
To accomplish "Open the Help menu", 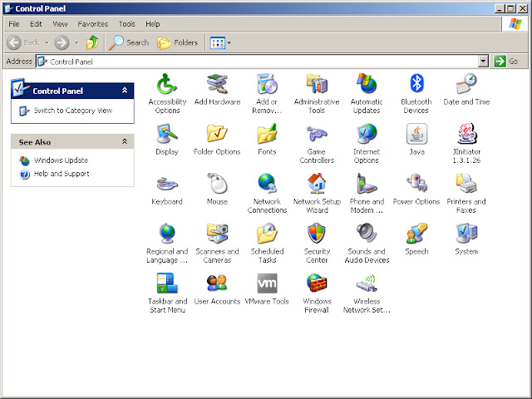I will [x=153, y=24].
